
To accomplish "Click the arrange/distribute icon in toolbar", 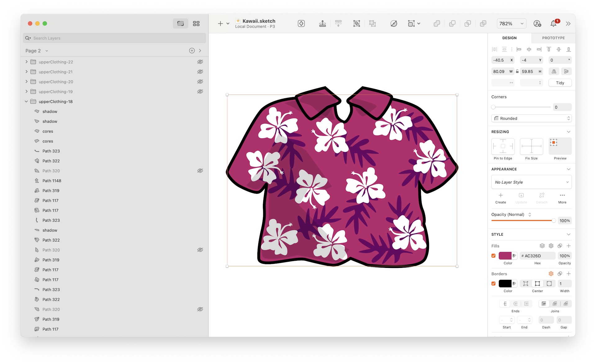I will (x=338, y=23).
